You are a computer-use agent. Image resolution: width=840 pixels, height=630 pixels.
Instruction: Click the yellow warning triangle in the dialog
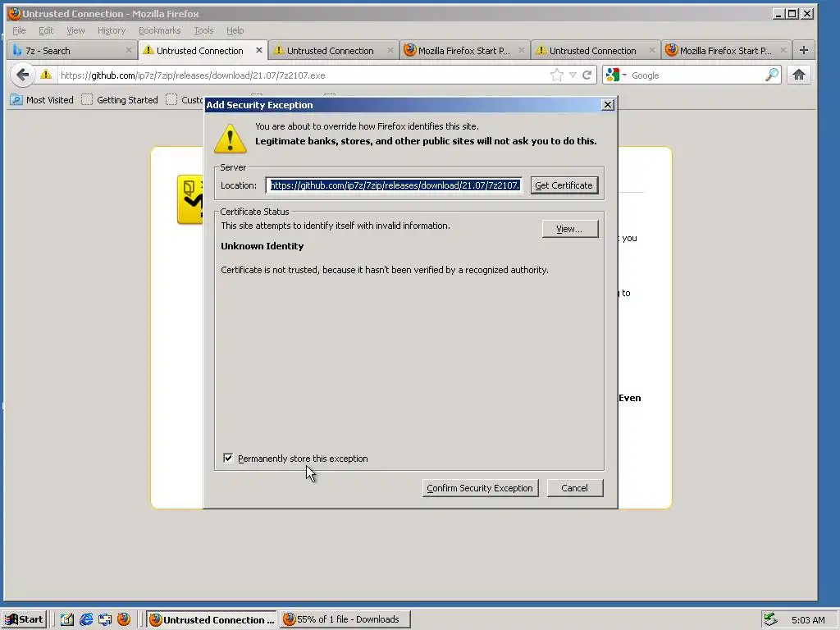[231, 138]
